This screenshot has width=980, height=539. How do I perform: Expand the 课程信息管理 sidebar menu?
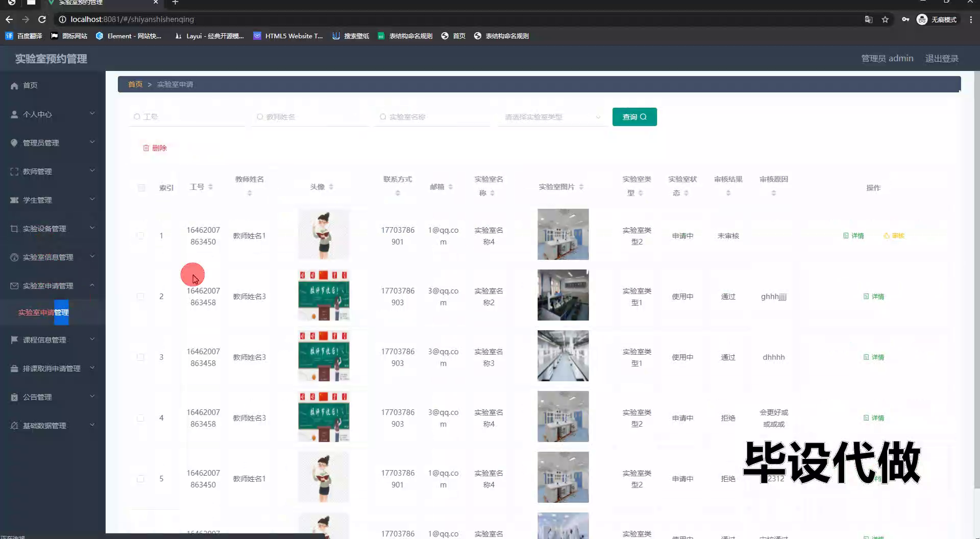[53, 339]
